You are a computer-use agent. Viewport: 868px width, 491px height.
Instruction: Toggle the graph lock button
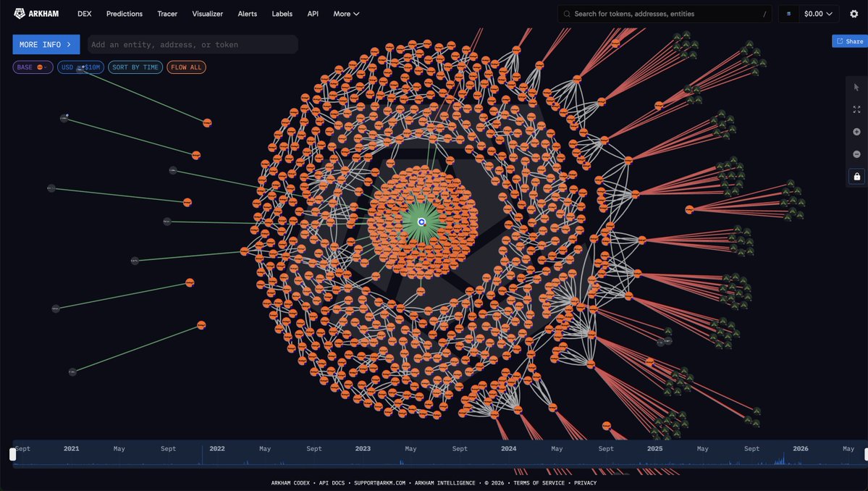coord(857,177)
